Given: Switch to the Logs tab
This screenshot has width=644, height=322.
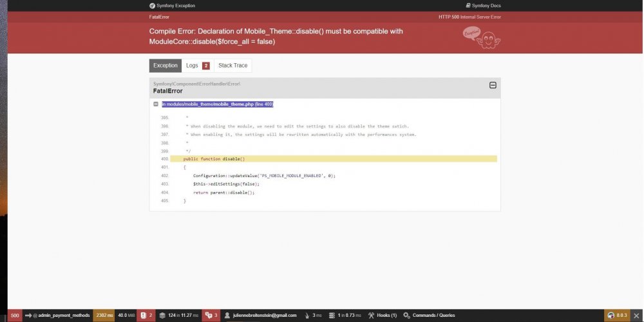Looking at the screenshot, I should click(198, 65).
